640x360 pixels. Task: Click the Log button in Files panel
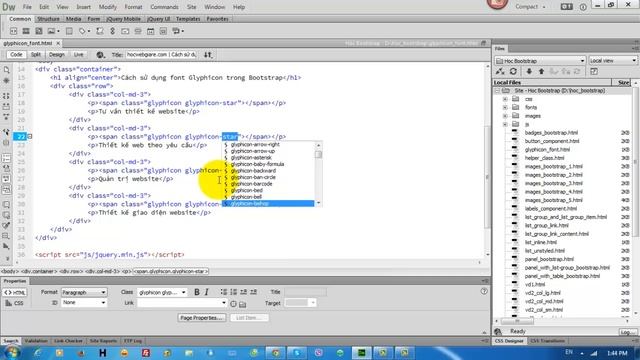click(x=627, y=332)
